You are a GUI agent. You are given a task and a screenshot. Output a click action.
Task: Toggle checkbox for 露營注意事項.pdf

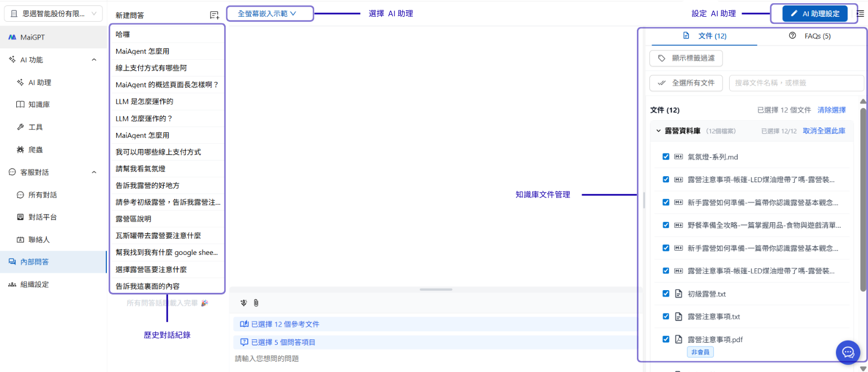pos(666,339)
